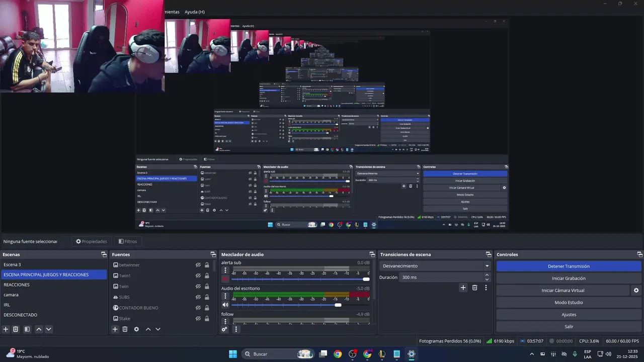Move source down arrow in Fuentes

tap(157, 329)
